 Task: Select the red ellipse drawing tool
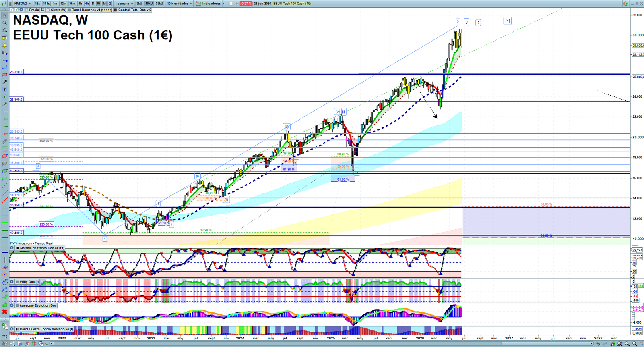click(4, 156)
